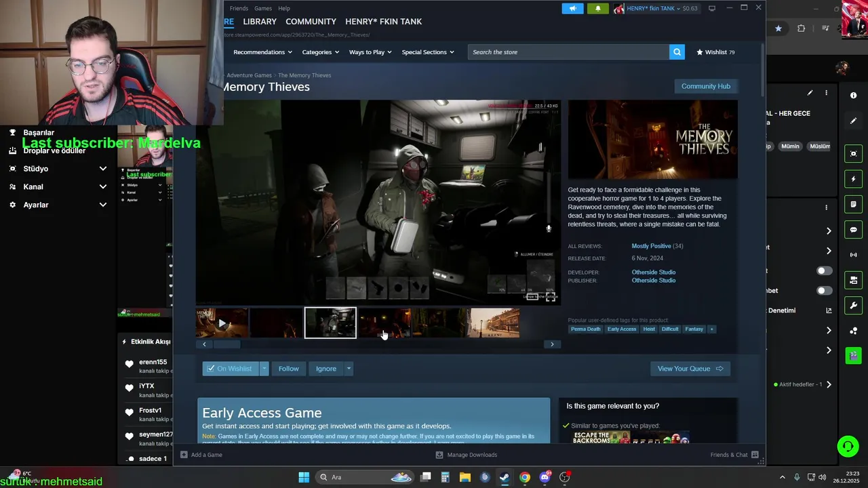Open File Explorer from Windows taskbar
The height and width of the screenshot is (488, 868).
tap(465, 477)
